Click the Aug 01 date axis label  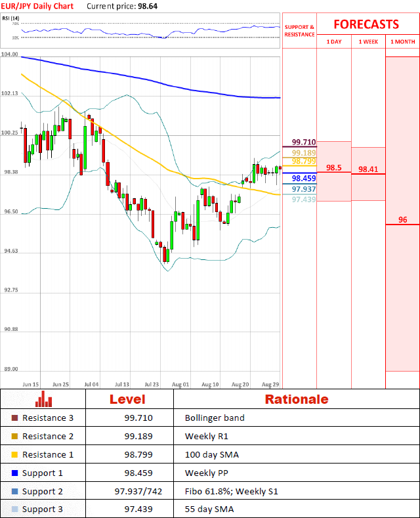180,383
